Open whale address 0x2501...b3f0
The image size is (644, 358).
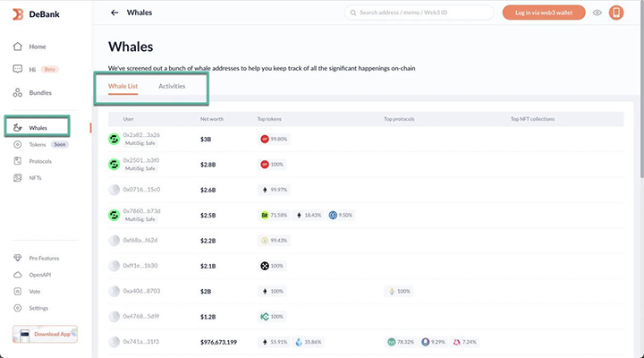tap(141, 160)
